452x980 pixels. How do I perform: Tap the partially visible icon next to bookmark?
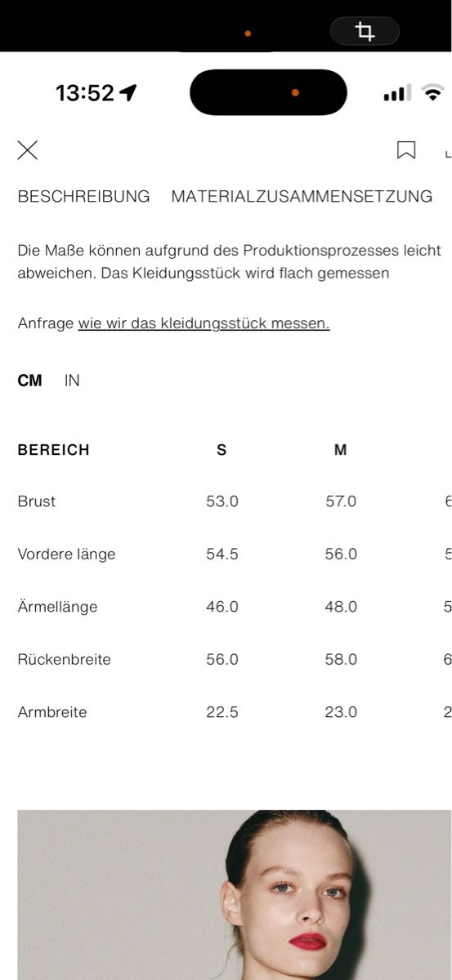448,153
